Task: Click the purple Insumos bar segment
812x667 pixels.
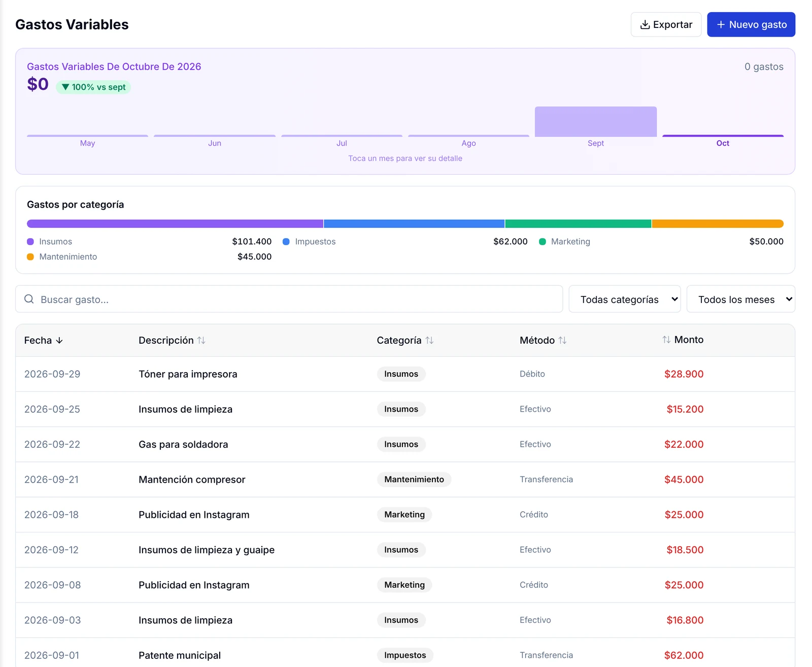Action: coord(175,224)
